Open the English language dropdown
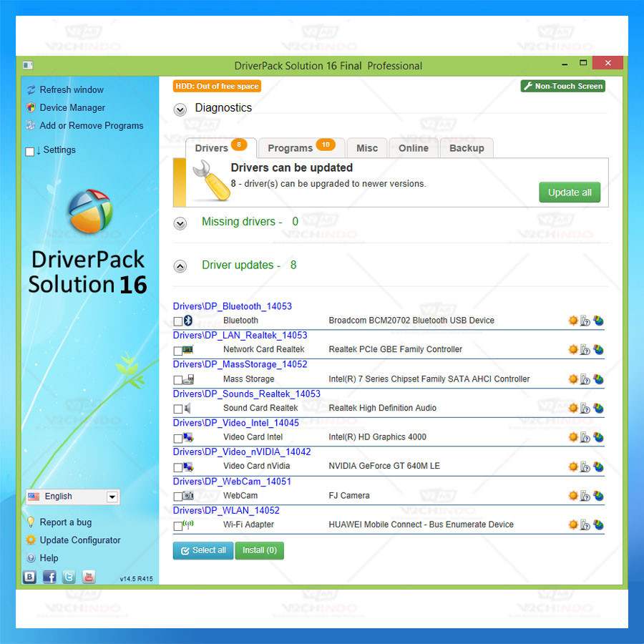Viewport: 644px width, 644px height. [112, 497]
